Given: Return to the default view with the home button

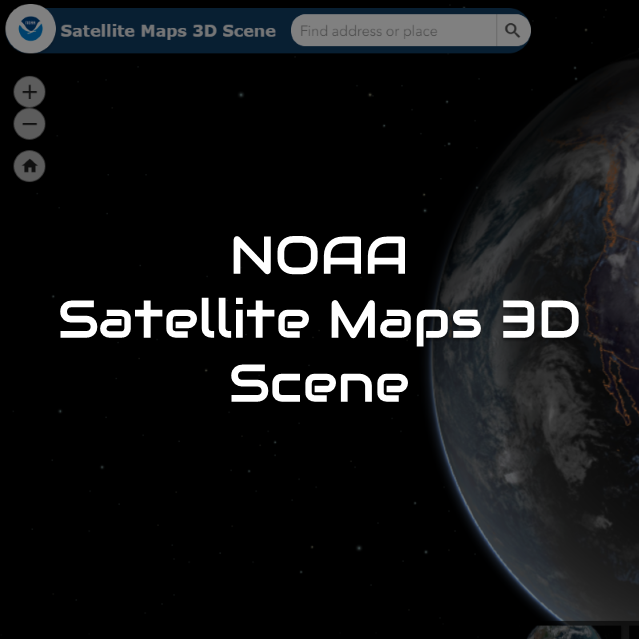Looking at the screenshot, I should 29,166.
